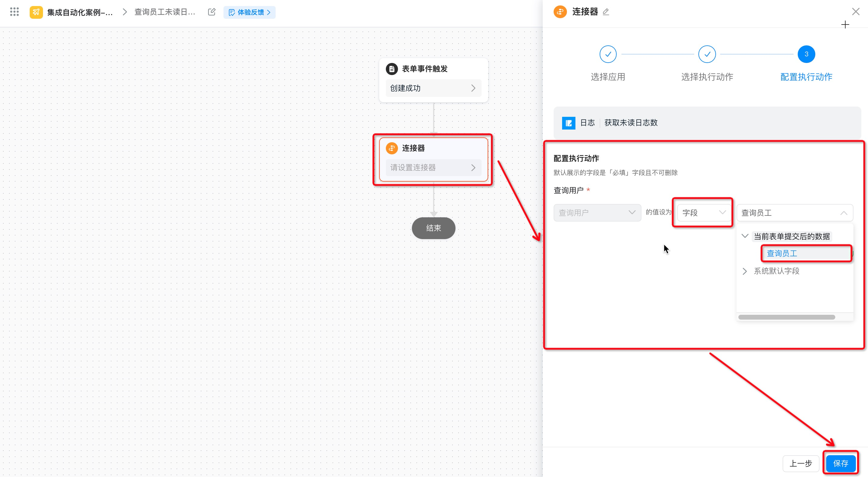Click the orange application logo icon

click(x=36, y=12)
